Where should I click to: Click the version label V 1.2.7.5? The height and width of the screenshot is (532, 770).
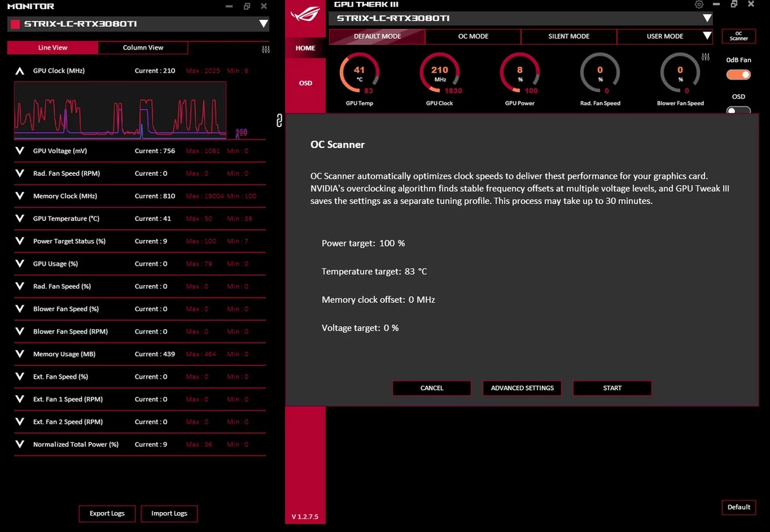pos(305,517)
